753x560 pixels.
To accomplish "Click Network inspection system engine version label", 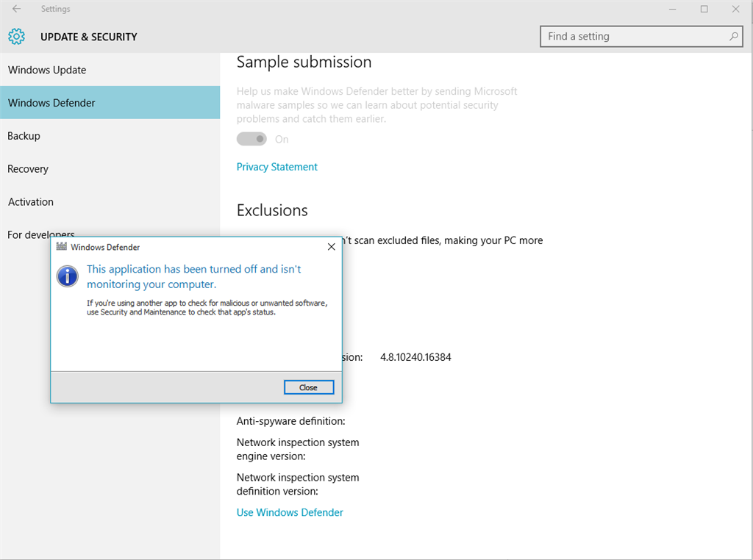I will [x=298, y=449].
